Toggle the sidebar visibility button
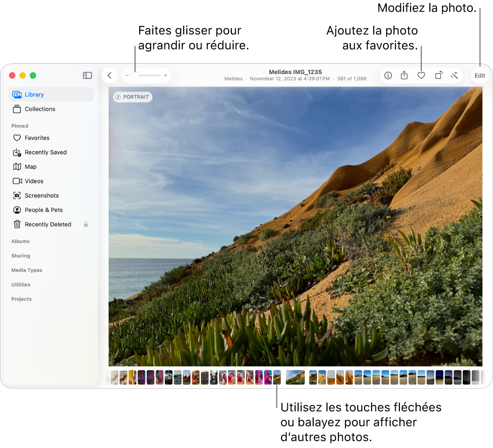Image resolution: width=493 pixels, height=448 pixels. tap(87, 75)
